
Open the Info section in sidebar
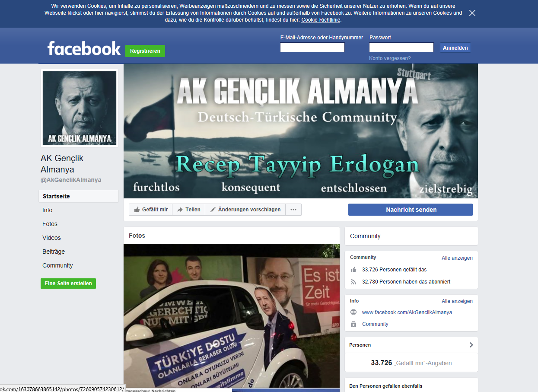[x=48, y=210]
